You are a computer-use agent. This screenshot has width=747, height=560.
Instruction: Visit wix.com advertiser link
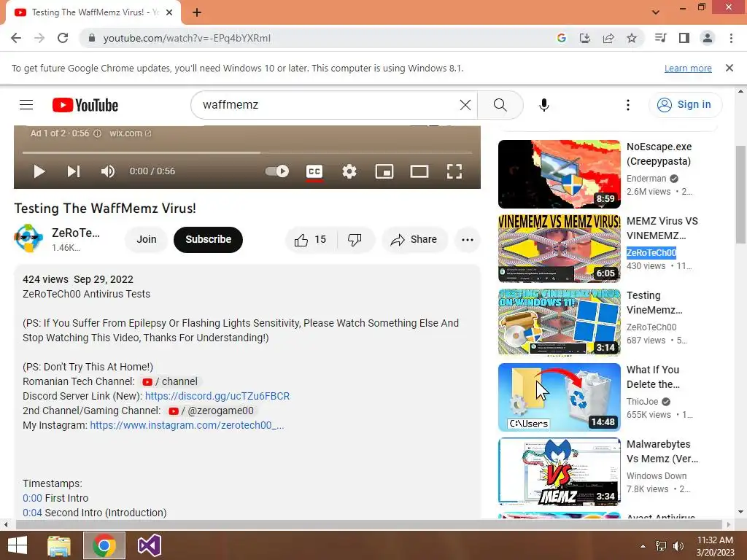tap(130, 133)
